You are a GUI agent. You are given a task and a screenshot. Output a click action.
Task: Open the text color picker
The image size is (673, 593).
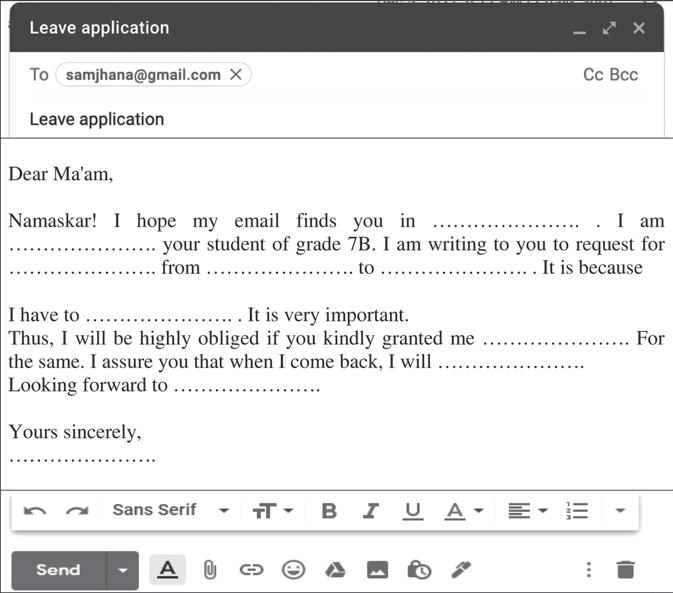(x=464, y=511)
